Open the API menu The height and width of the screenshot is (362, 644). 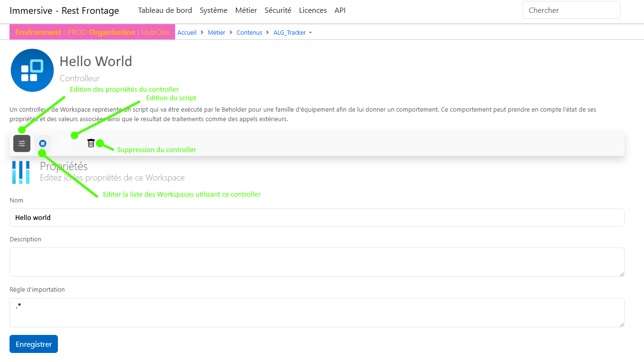[x=340, y=10]
